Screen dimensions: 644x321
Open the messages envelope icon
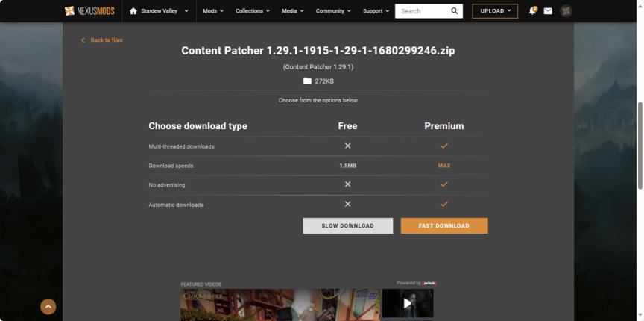(548, 11)
